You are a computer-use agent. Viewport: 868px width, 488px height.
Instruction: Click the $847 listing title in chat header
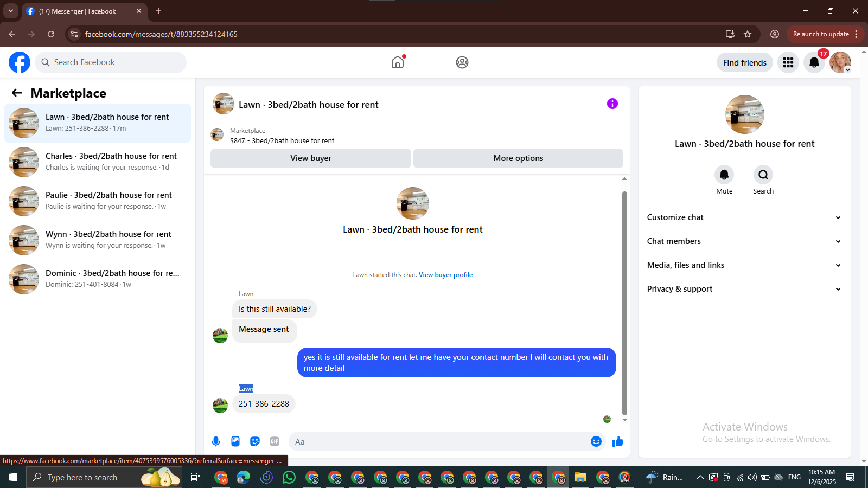click(282, 140)
